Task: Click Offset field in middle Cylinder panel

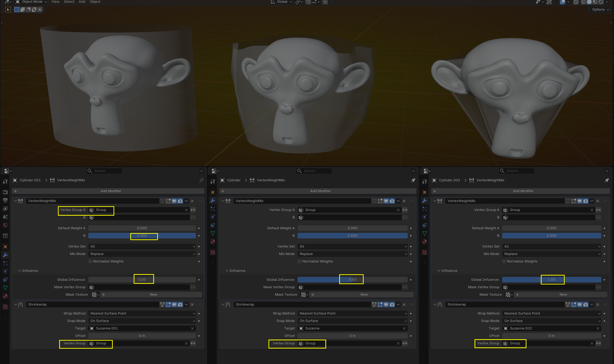Action: pos(353,336)
